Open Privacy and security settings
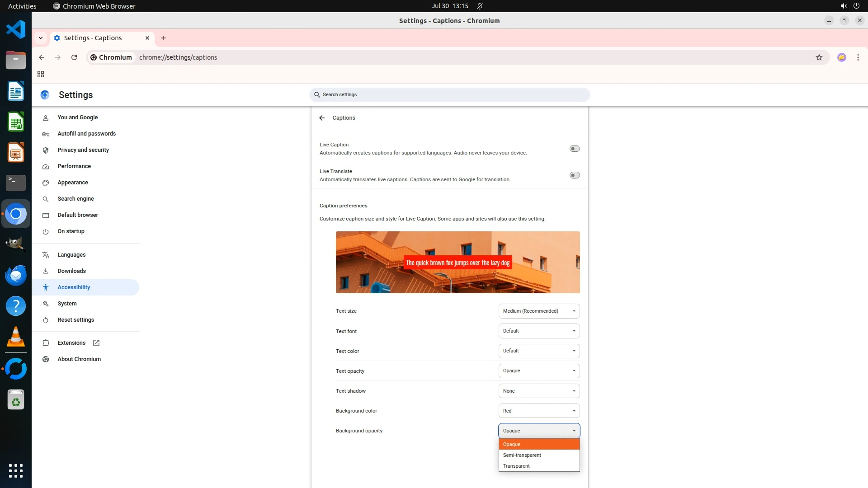This screenshot has height=488, width=868. (x=83, y=150)
